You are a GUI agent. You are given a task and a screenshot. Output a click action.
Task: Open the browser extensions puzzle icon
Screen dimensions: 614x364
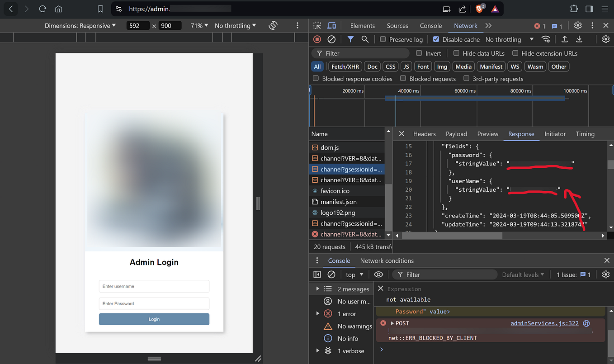click(x=574, y=9)
